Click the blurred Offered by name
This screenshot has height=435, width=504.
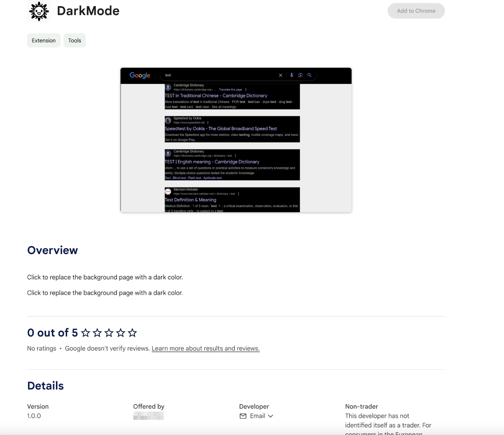coord(148,416)
